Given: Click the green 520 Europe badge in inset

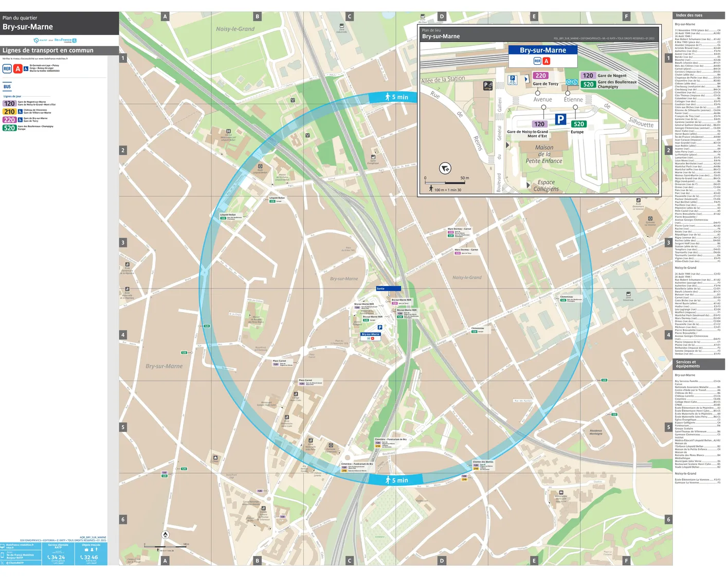Looking at the screenshot, I should (x=579, y=124).
